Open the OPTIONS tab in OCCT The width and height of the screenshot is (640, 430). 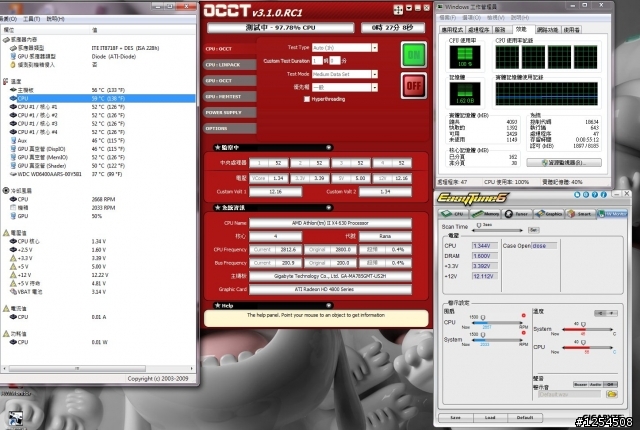(229, 128)
